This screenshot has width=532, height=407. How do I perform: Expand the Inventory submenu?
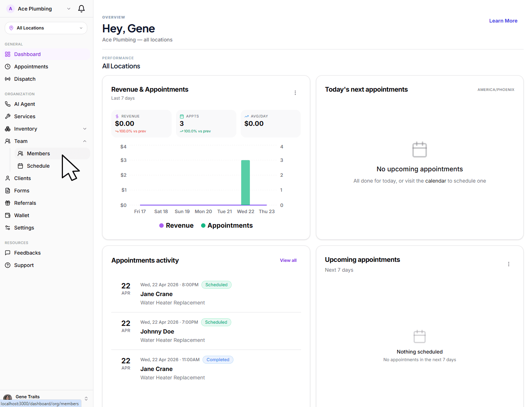pyautogui.click(x=84, y=129)
